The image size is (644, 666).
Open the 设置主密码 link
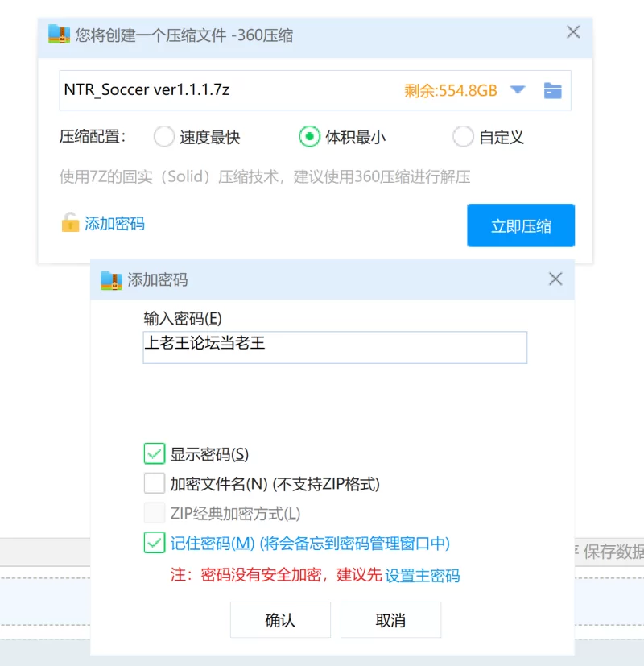tap(423, 576)
